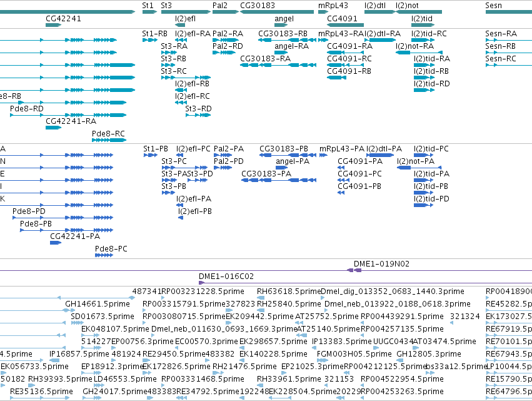Select the angel-PA protein label
532x401 pixels.
coord(293,161)
